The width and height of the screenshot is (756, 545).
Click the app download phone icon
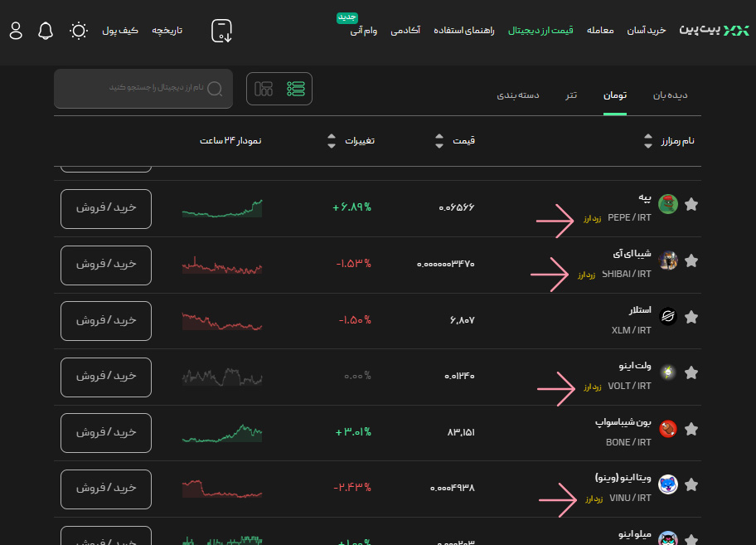point(222,31)
